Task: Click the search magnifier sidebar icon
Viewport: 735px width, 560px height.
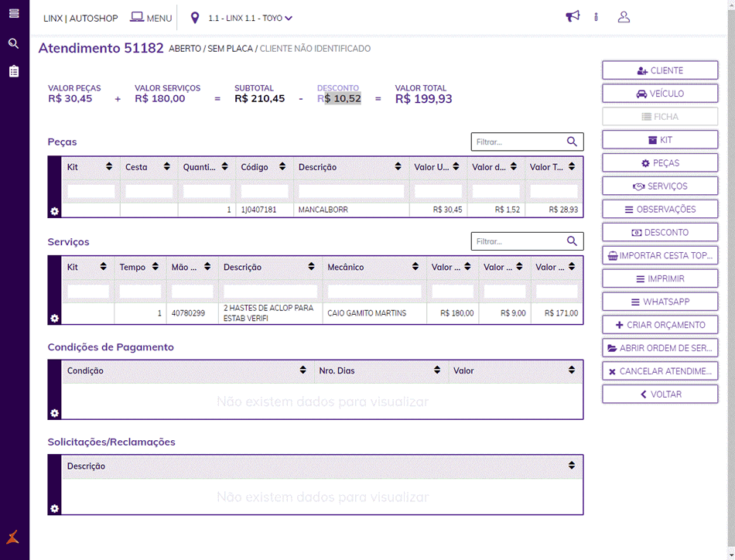Action: coord(14,43)
